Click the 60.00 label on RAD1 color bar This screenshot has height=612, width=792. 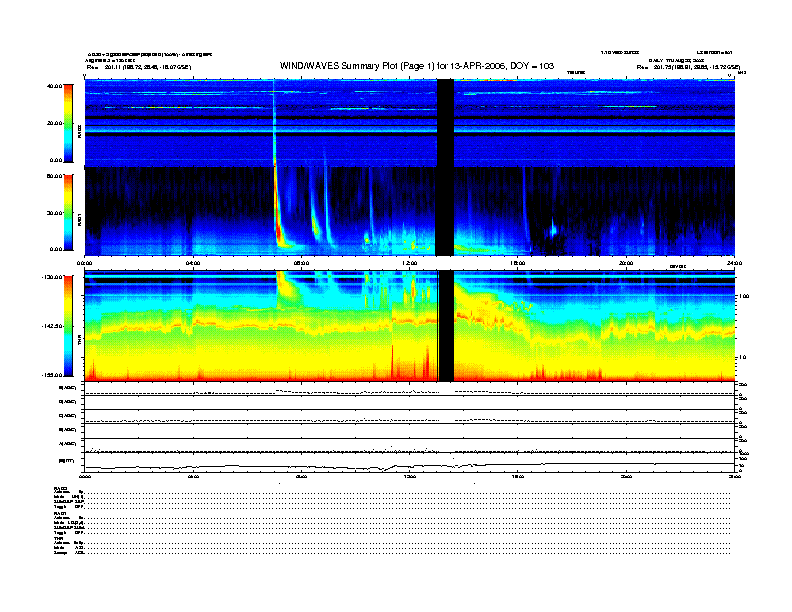(x=54, y=176)
